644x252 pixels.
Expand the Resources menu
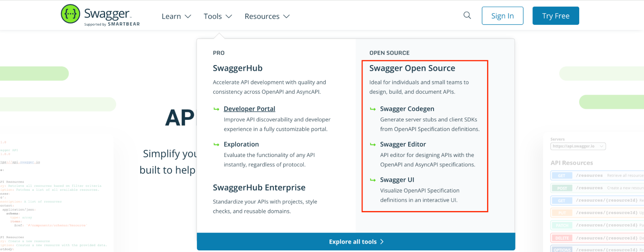(267, 16)
